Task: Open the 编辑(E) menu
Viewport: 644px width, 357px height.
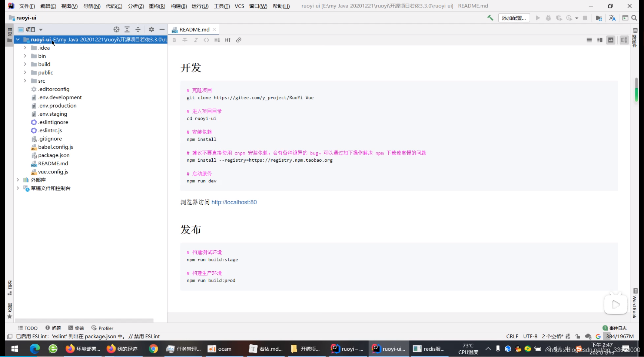Action: [48, 6]
